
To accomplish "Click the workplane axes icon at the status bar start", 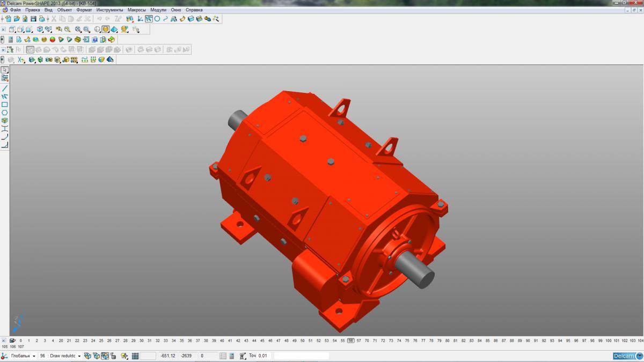I will click(x=4, y=356).
